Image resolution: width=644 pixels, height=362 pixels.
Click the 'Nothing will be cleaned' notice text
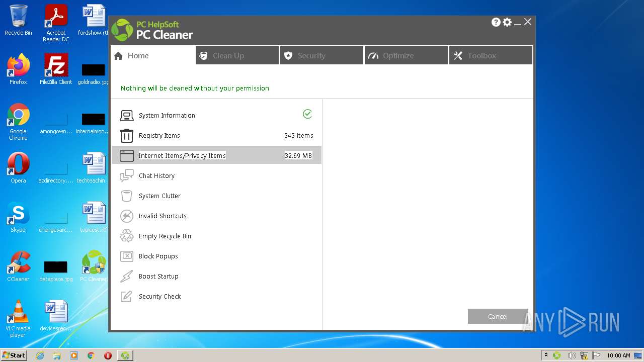click(x=195, y=88)
